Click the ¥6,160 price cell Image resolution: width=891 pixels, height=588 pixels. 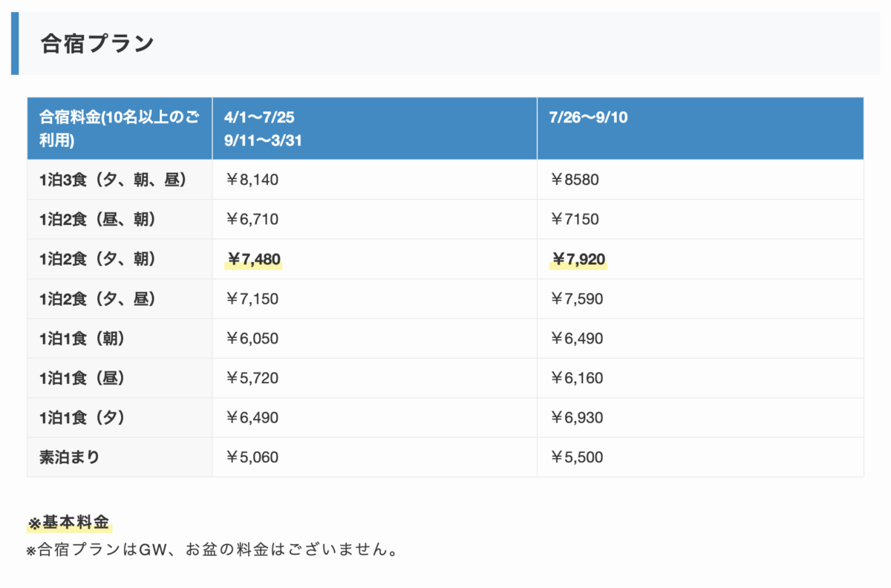(576, 379)
